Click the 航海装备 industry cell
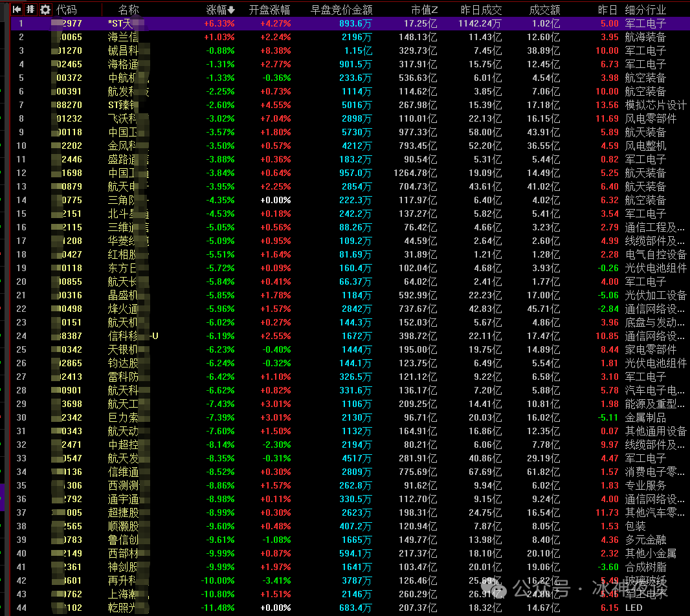The height and width of the screenshot is (616, 690). [x=645, y=37]
